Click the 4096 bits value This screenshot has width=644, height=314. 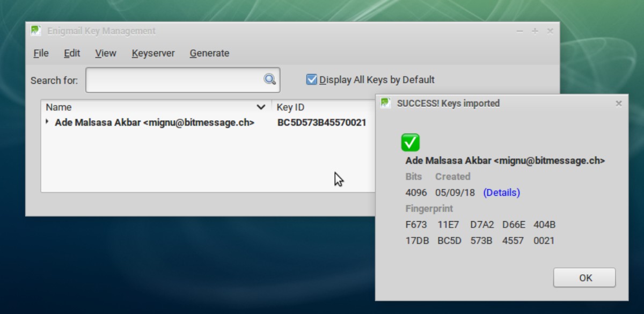coord(416,192)
